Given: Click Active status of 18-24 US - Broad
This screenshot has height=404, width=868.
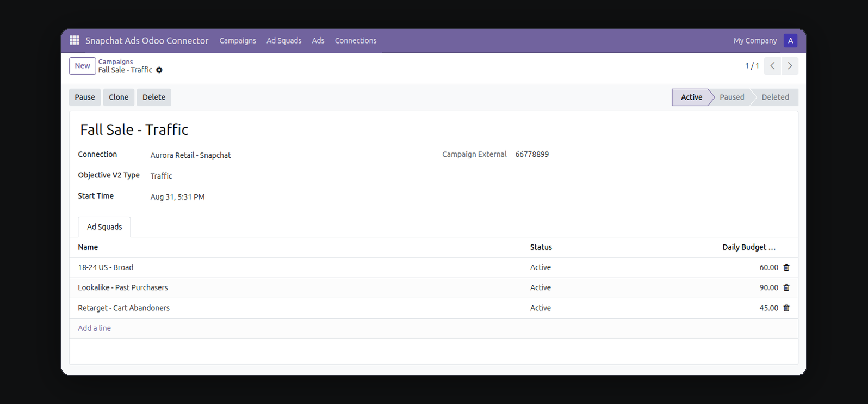Looking at the screenshot, I should coord(541,267).
